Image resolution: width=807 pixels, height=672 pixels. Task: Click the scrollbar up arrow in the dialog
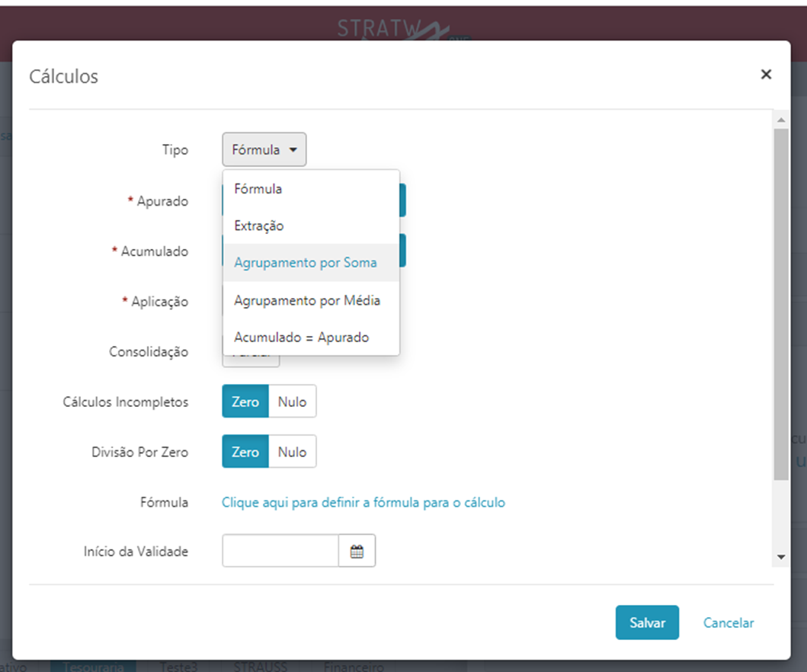coord(781,120)
